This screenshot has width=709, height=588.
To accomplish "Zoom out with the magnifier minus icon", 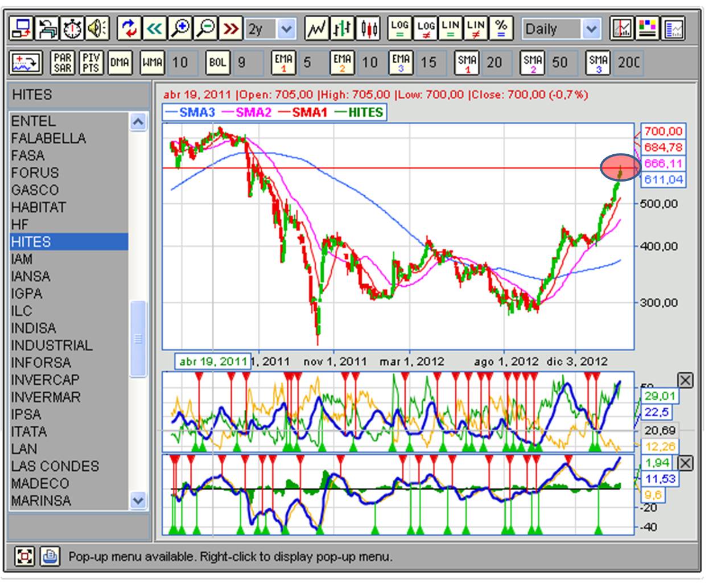I will coord(206,28).
